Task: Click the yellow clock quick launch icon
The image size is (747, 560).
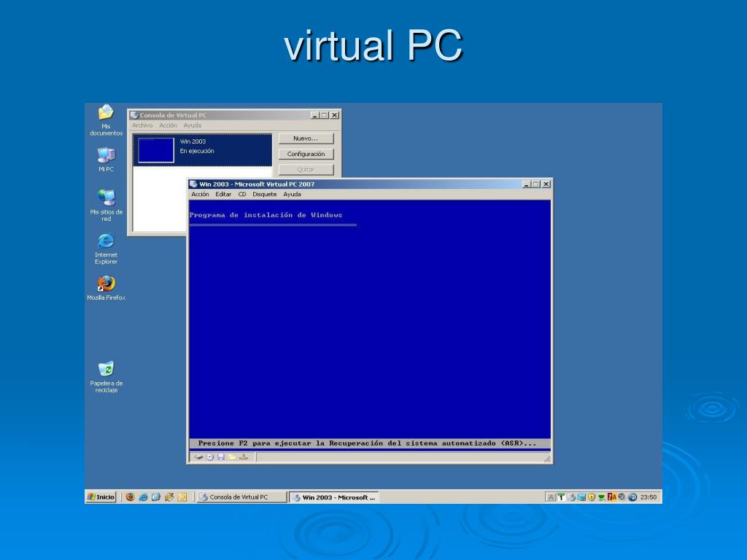Action: (x=182, y=497)
